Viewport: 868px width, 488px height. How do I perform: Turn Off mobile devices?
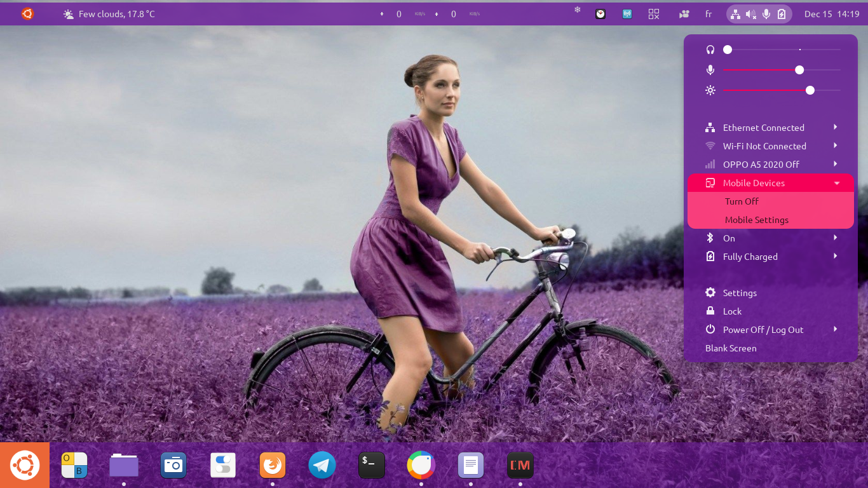tap(771, 201)
